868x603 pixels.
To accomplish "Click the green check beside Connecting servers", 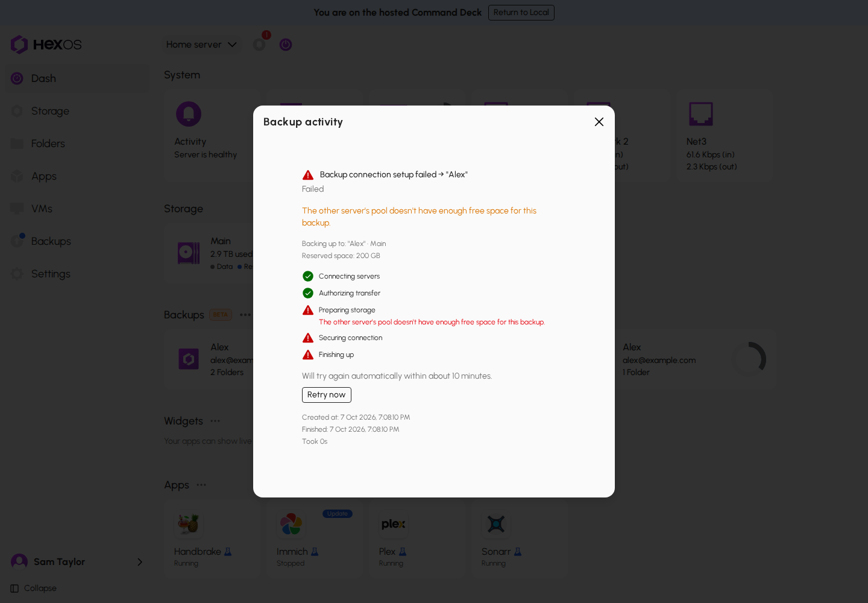I will click(308, 276).
